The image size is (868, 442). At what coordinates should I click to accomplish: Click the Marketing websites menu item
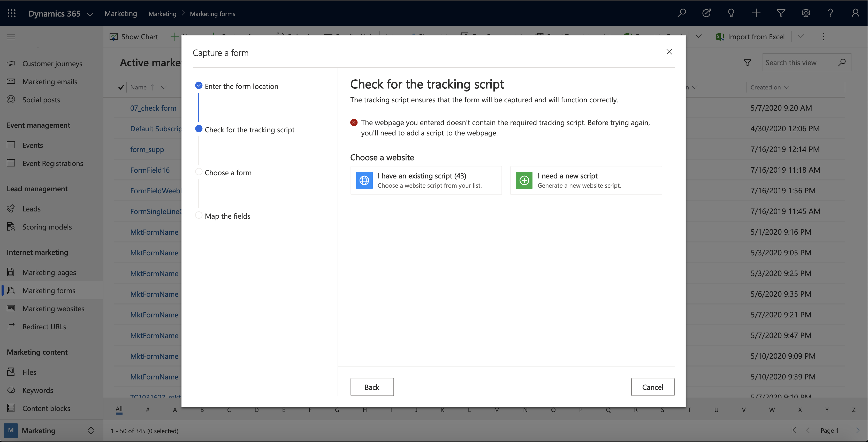coord(53,308)
